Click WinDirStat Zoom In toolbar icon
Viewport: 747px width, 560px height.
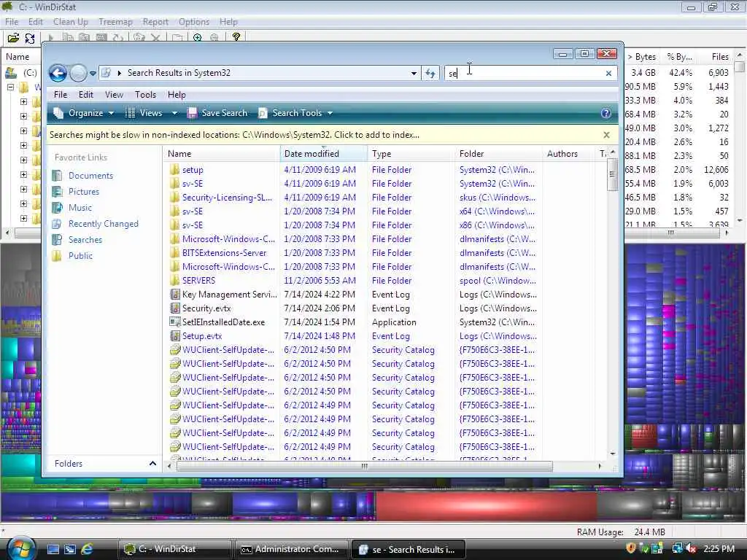click(197, 37)
